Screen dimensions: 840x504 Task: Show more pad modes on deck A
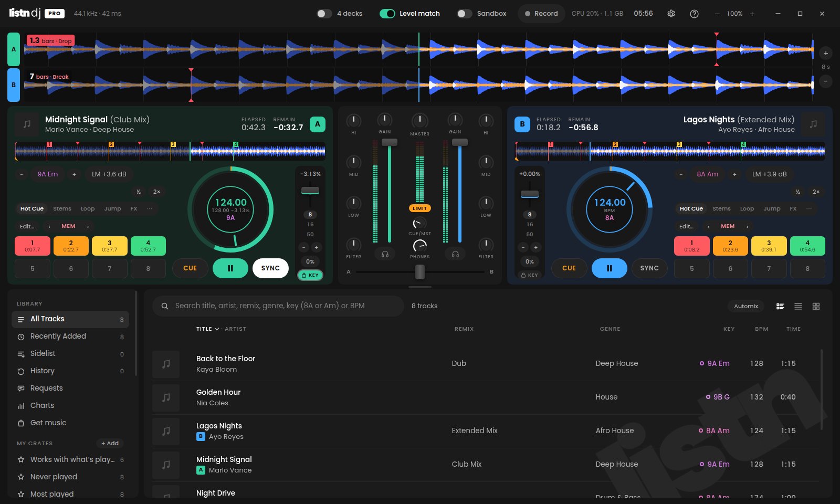(150, 209)
